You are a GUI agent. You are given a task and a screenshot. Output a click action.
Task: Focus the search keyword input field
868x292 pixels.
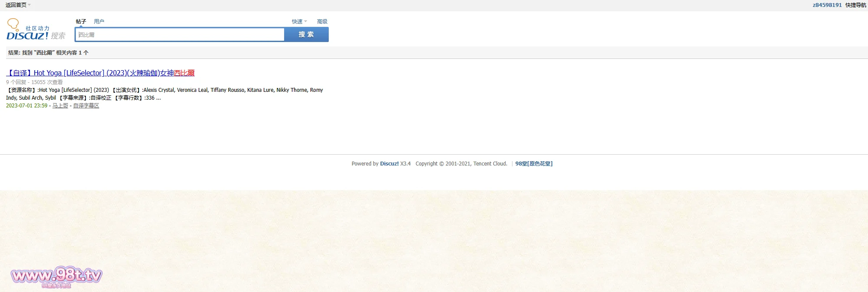click(x=180, y=35)
